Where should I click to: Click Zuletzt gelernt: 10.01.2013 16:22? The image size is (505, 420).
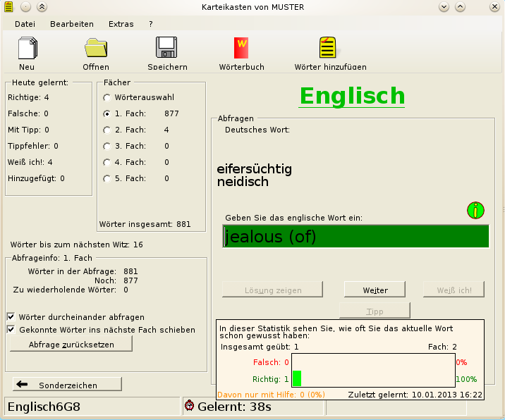point(415,395)
